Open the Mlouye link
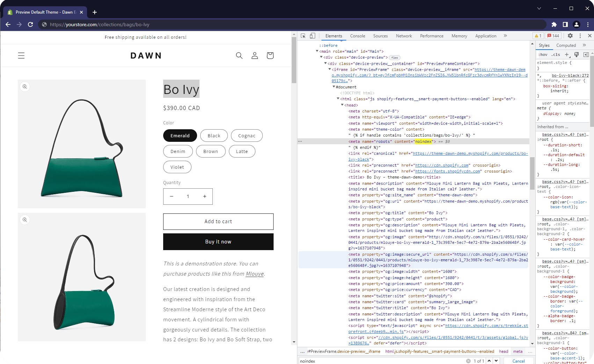Image resolution: width=594 pixels, height=364 pixels. [255, 274]
